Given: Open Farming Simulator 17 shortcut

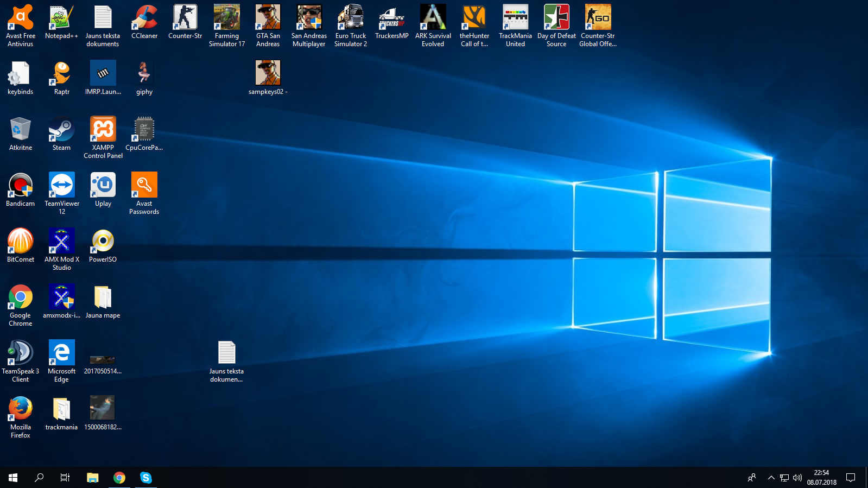Looking at the screenshot, I should (x=227, y=26).
